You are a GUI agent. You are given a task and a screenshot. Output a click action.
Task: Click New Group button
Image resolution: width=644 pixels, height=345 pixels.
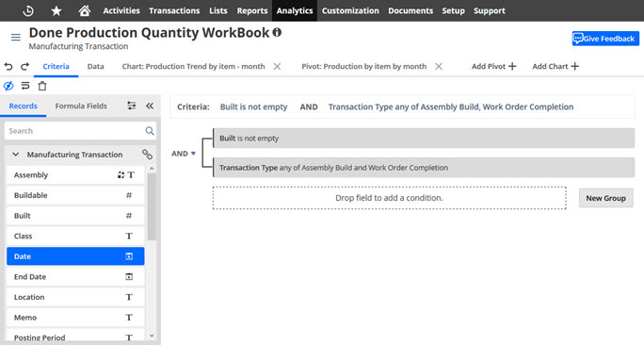tap(605, 198)
